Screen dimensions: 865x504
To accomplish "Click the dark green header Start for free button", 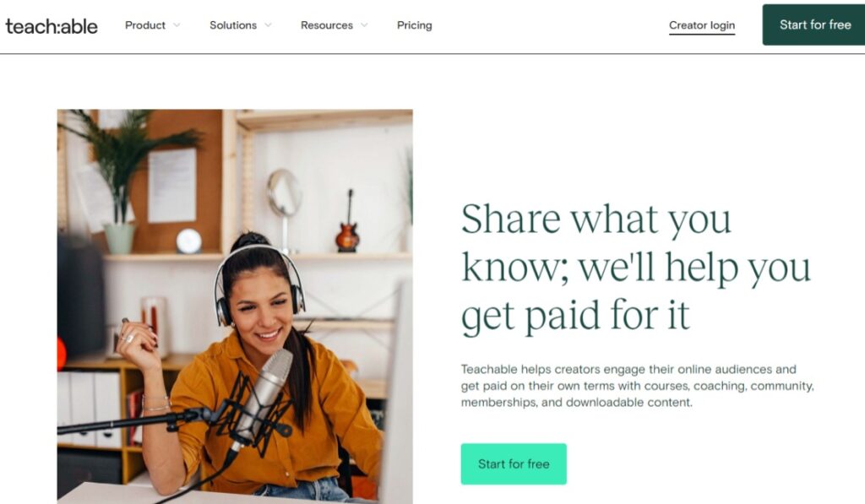I will click(813, 24).
